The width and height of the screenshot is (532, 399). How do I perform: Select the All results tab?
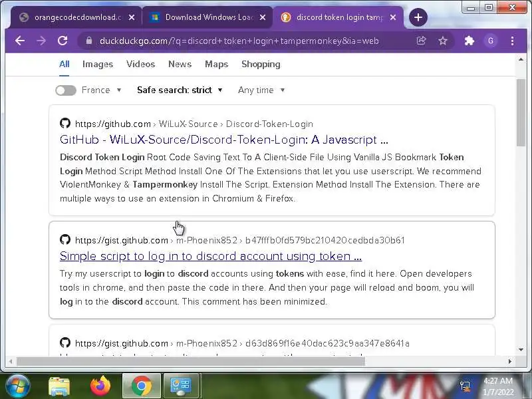(64, 64)
